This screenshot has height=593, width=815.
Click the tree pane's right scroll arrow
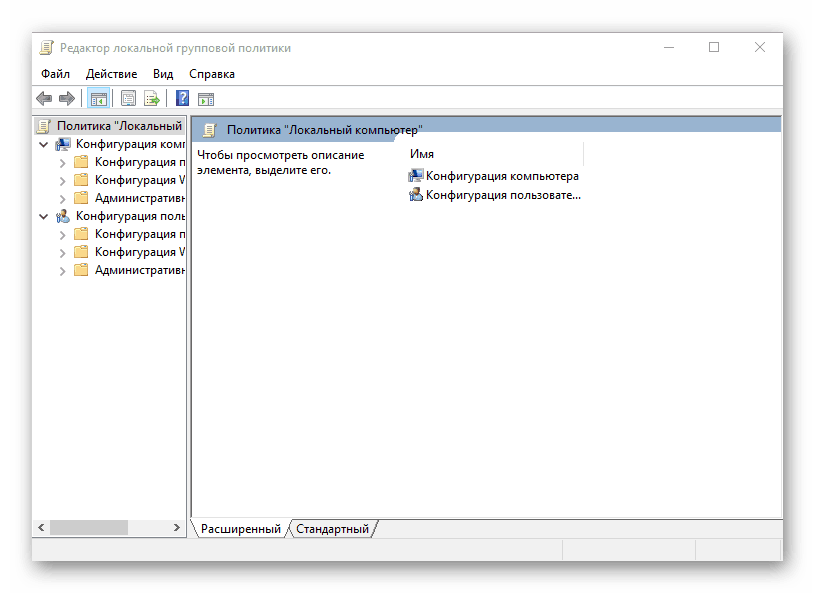[x=177, y=528]
